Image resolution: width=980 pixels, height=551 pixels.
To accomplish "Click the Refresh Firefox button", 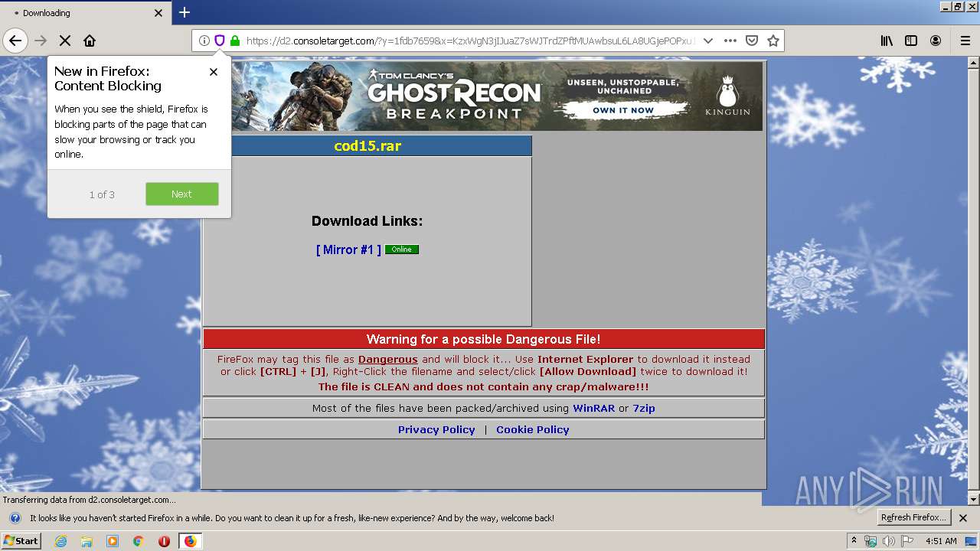I will click(x=914, y=517).
